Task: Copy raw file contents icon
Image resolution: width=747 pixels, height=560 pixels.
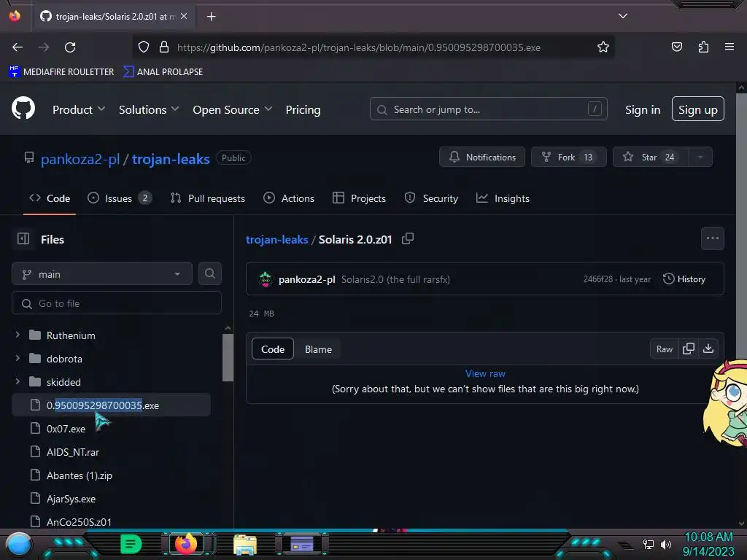Action: 689,349
